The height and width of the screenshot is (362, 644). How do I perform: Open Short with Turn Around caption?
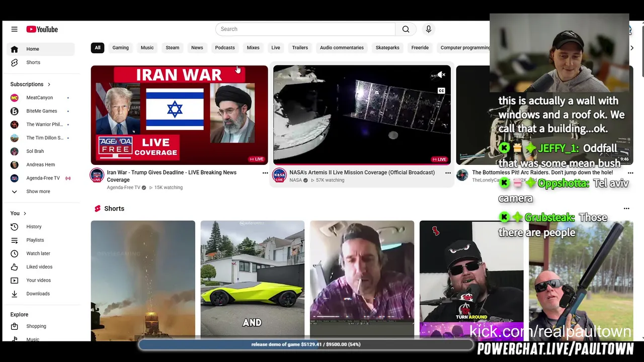pos(471,281)
